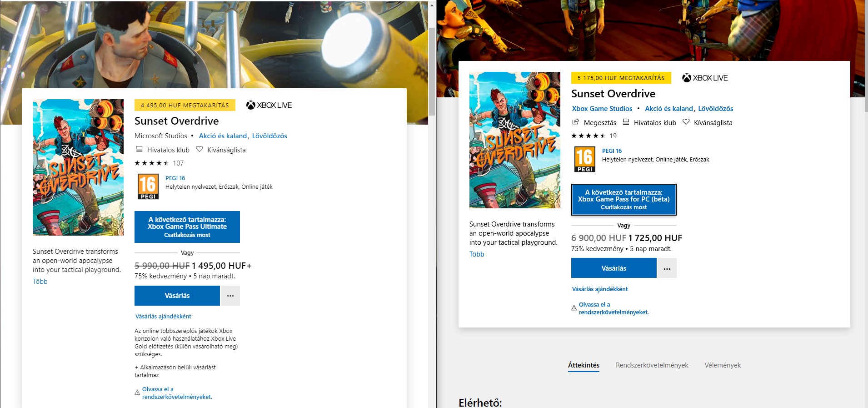This screenshot has height=408, width=868.
Task: Click the struck-through 6 900,00 HUF price
Action: coord(599,238)
